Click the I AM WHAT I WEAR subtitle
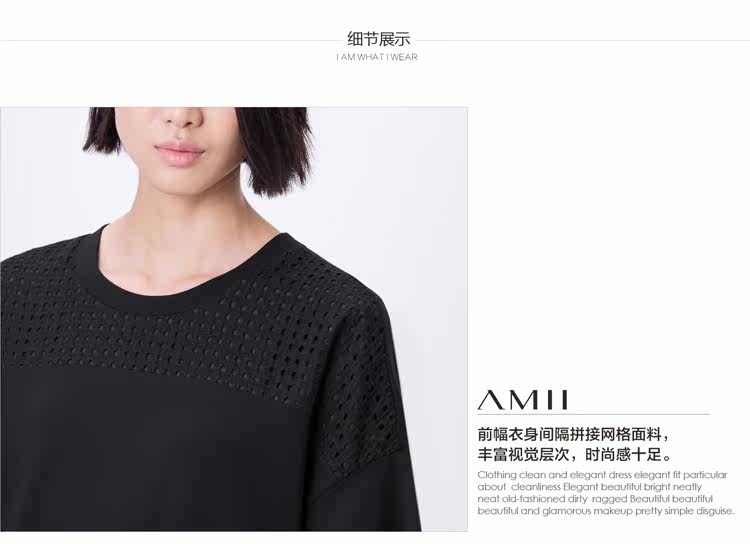 (x=377, y=57)
